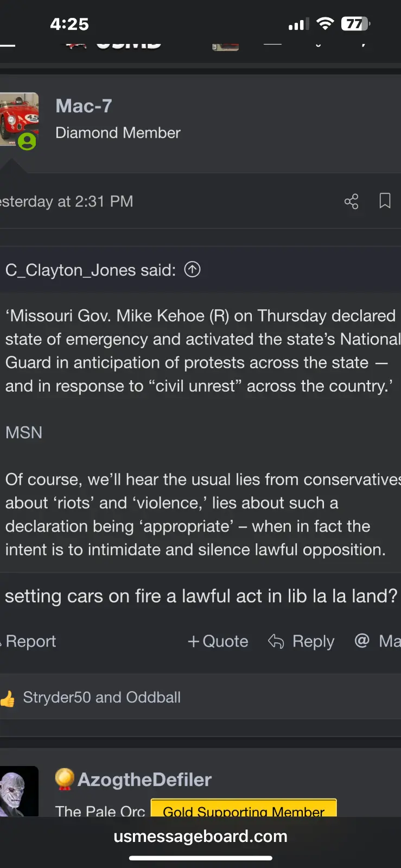
Task: Tap the 'C_Clayton_Jones said:' quote header
Action: point(91,270)
